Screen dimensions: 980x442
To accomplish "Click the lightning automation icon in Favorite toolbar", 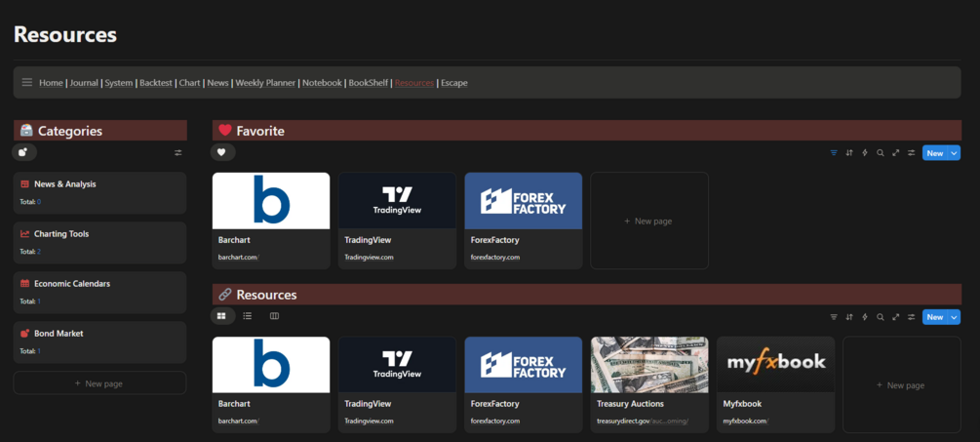I will pyautogui.click(x=864, y=152).
